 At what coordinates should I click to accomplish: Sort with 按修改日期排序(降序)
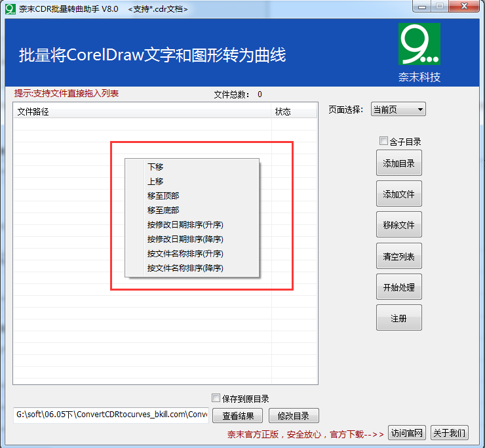(x=192, y=239)
